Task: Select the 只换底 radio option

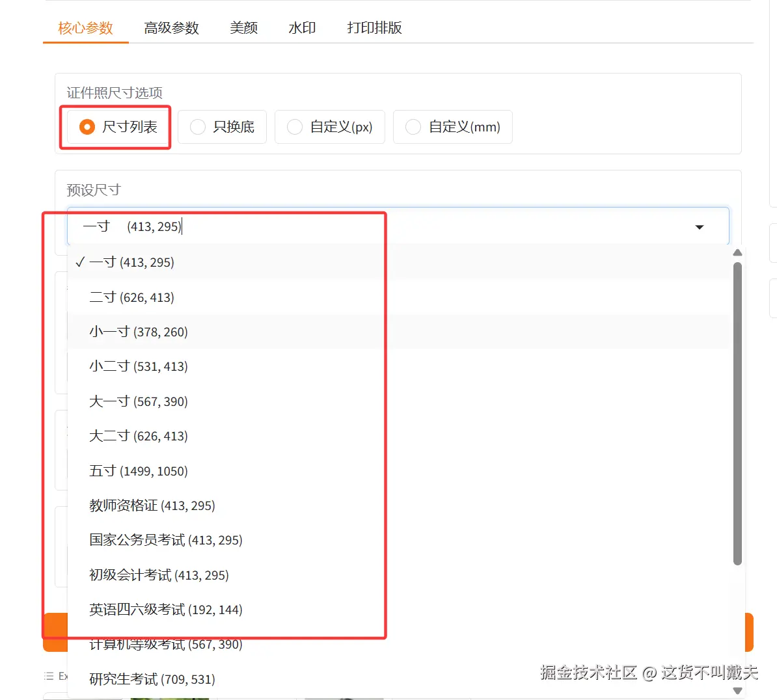Action: (222, 128)
